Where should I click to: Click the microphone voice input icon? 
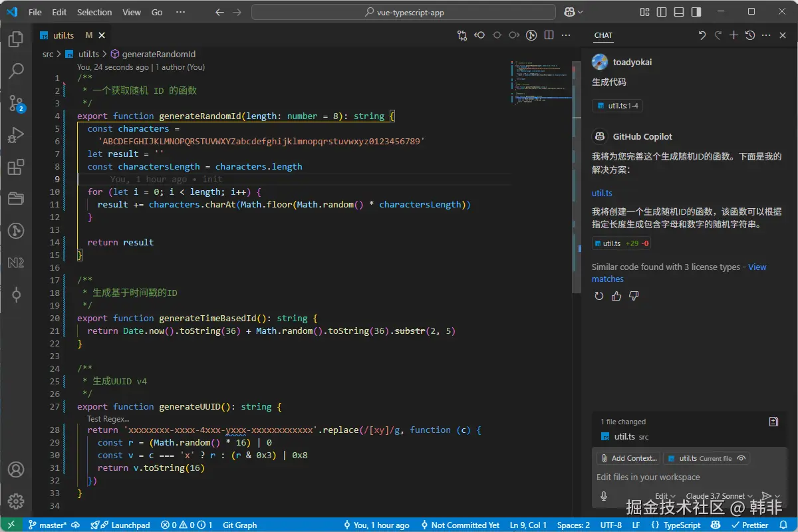(604, 496)
